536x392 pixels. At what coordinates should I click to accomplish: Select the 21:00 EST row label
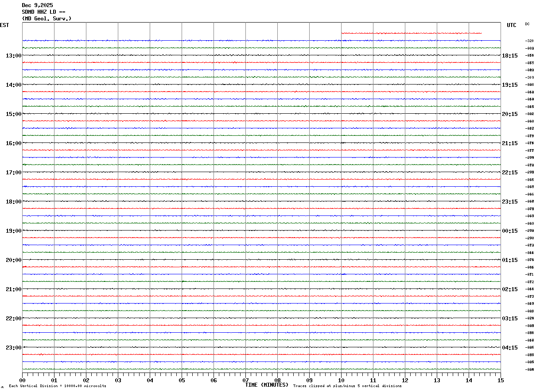pyautogui.click(x=14, y=289)
